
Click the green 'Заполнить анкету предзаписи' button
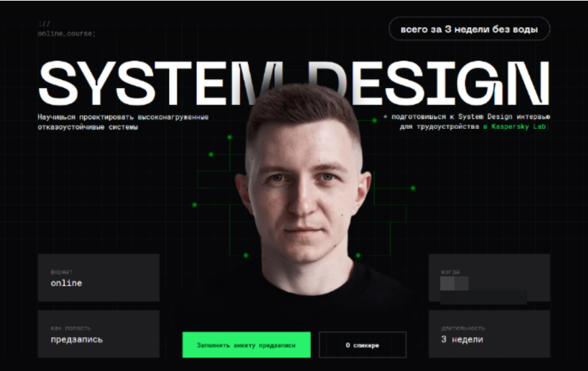(x=246, y=345)
